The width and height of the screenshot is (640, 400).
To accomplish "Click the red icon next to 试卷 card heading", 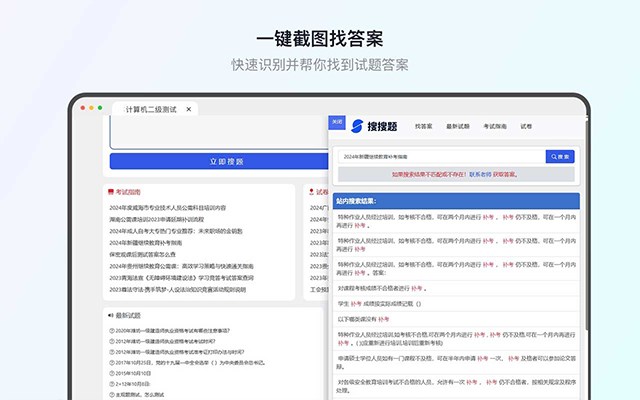I will pyautogui.click(x=311, y=192).
